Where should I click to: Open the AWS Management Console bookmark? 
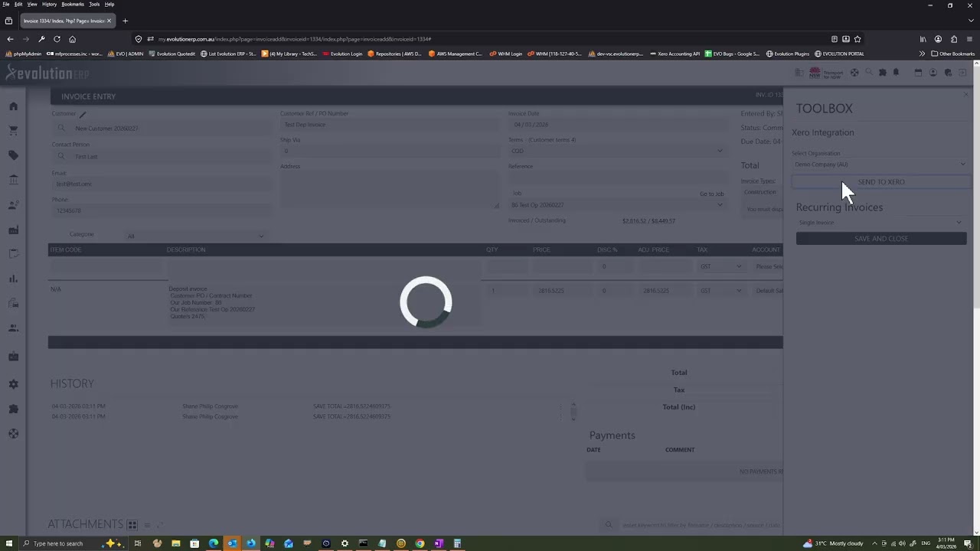point(456,54)
